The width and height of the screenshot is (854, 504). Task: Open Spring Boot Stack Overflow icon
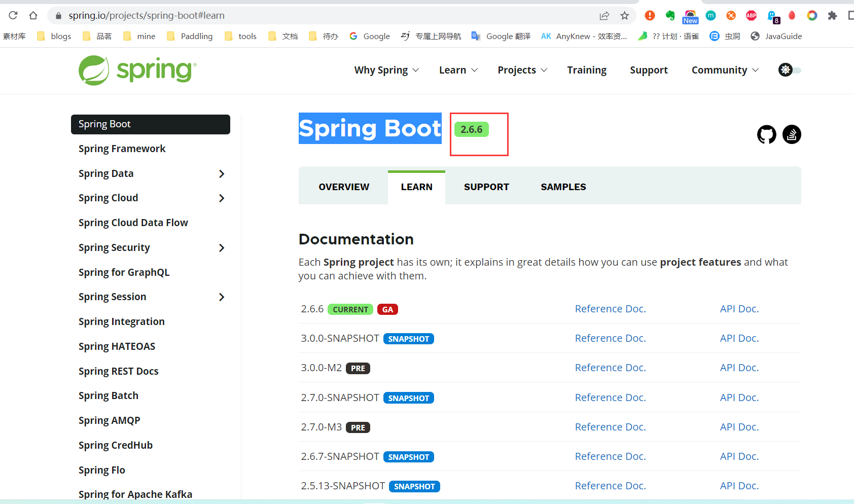point(792,134)
